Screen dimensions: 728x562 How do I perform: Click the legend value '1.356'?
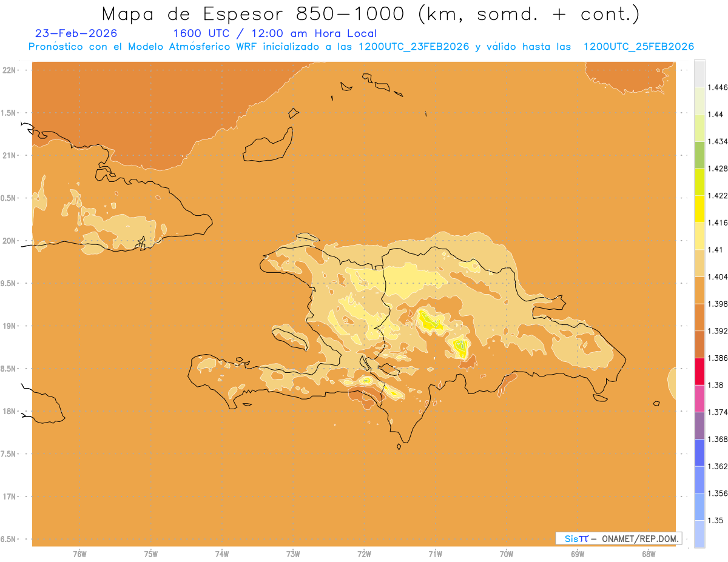pyautogui.click(x=719, y=493)
